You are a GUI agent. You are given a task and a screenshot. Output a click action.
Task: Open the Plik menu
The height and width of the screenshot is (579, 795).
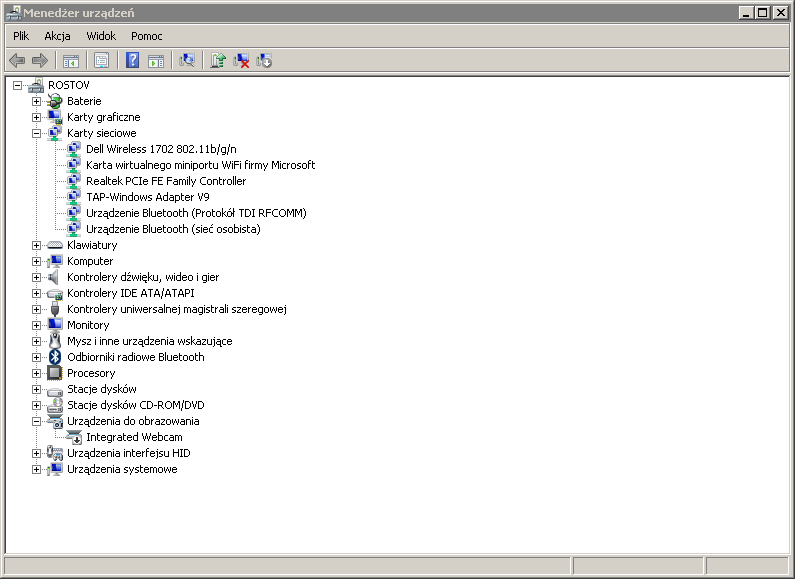click(21, 36)
